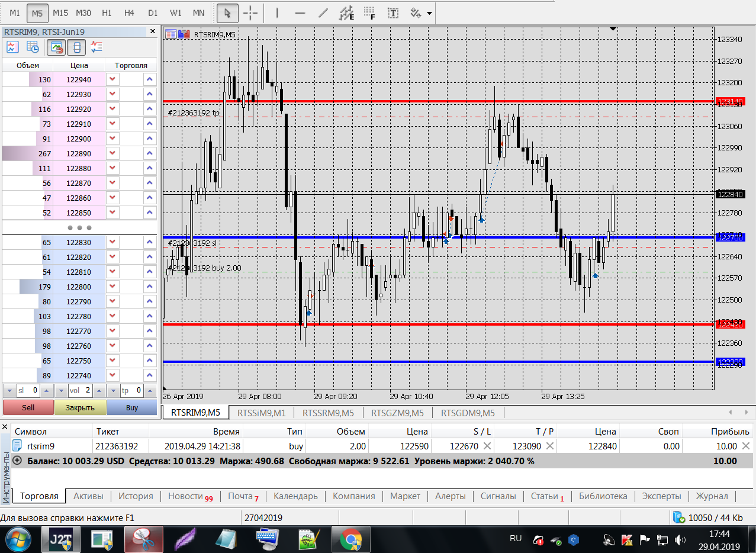Click the red 123140 price level line label
The height and width of the screenshot is (553, 756).
point(731,102)
